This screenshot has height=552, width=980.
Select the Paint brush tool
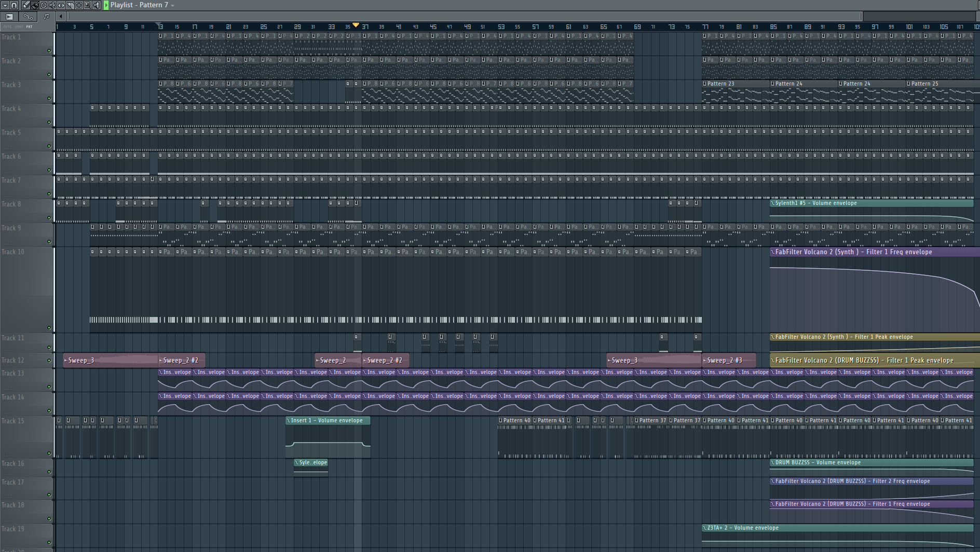(35, 5)
